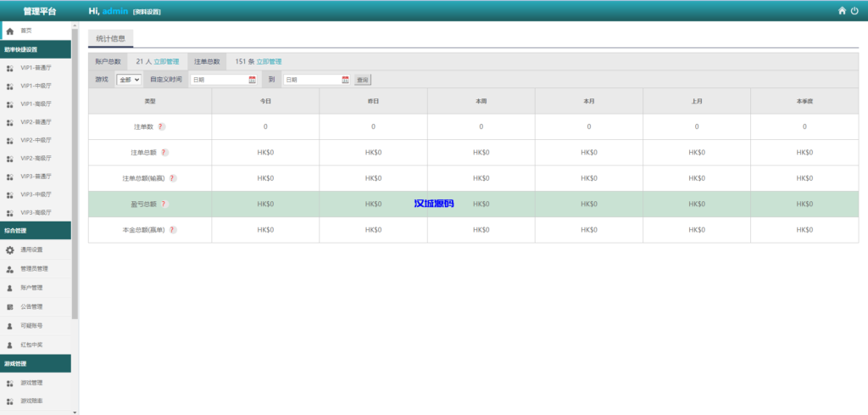Screen dimensions: 868x415
Task: Open the calendar icon of the end date field
Action: [345, 80]
